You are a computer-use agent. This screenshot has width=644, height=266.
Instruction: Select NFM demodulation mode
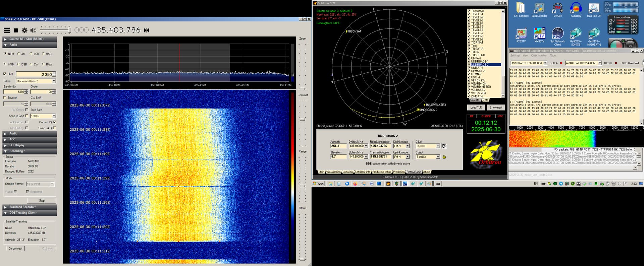(9, 54)
